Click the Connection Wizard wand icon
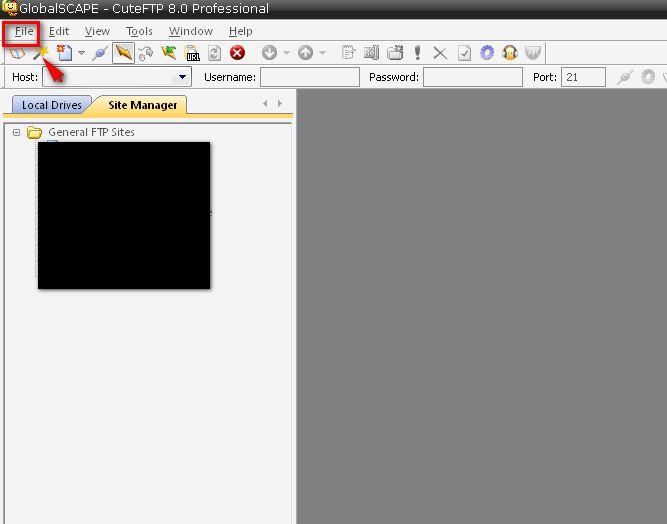Viewport: 667px width, 524px height. (x=41, y=53)
